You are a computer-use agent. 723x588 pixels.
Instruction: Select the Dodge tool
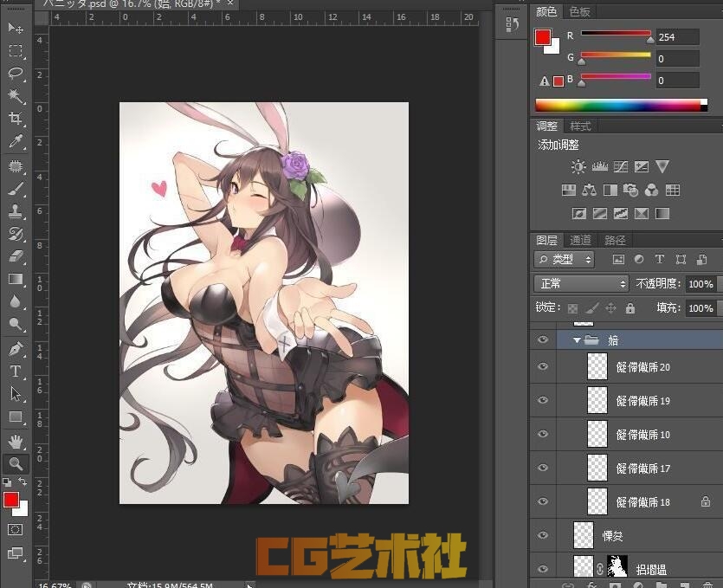(16, 324)
